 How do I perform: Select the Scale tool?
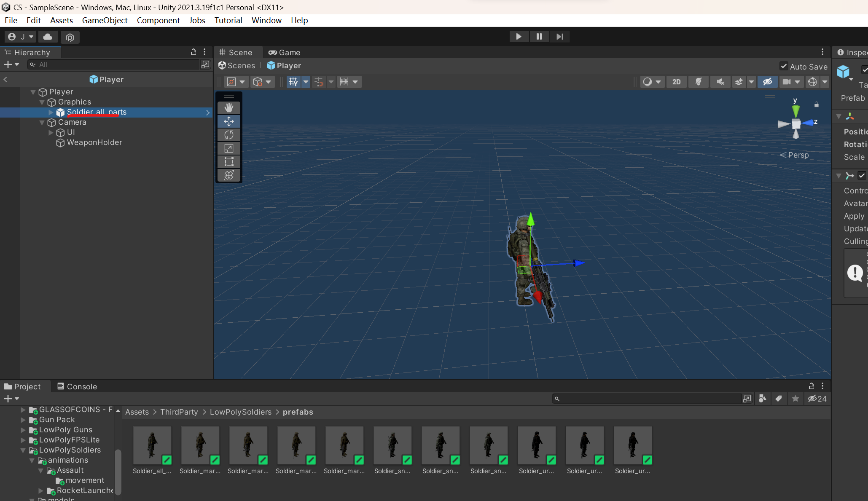click(229, 148)
